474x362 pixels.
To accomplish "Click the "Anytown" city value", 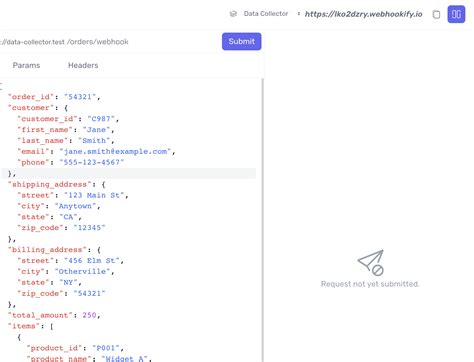I will [x=75, y=206].
